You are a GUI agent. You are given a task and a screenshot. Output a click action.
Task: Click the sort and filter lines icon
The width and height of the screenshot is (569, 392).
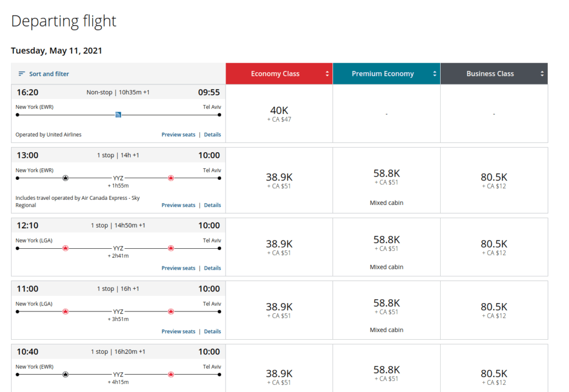[x=22, y=74]
